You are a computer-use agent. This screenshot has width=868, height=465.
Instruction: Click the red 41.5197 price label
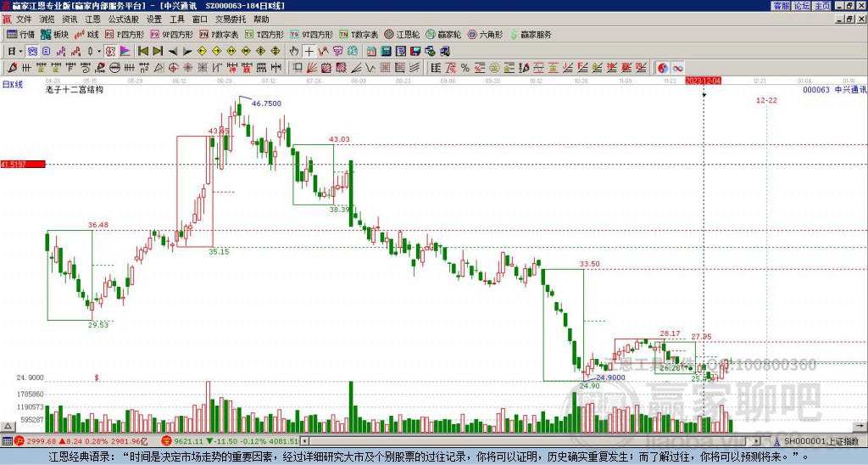point(23,165)
